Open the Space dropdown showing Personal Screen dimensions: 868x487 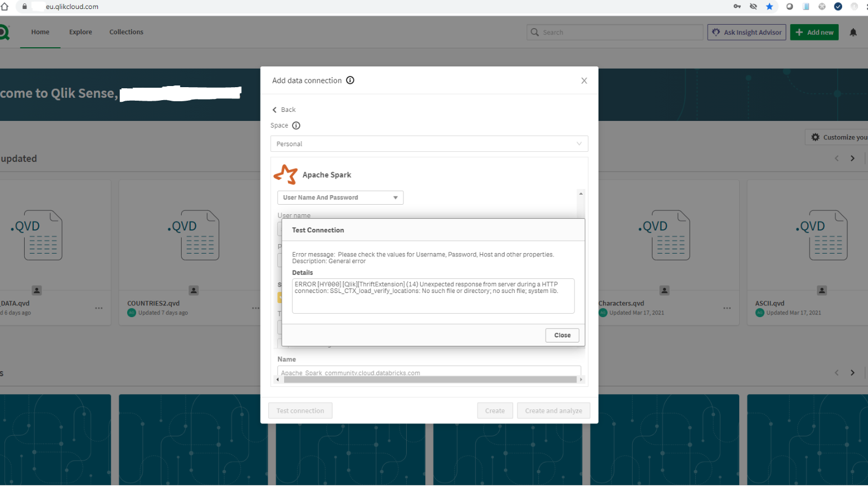429,144
